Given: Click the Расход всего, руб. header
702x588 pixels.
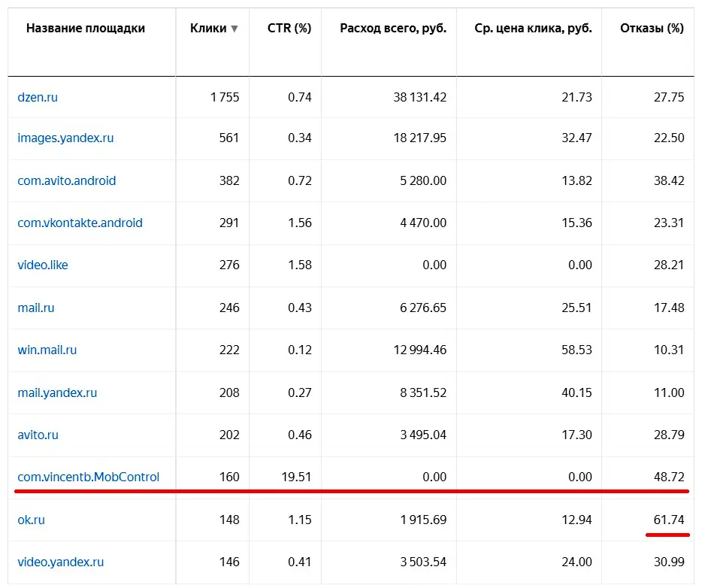Looking at the screenshot, I should (x=393, y=29).
